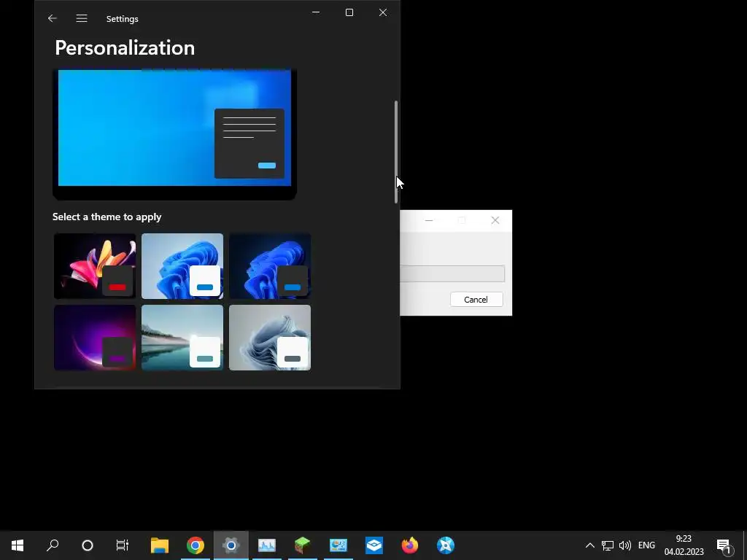Open the performance monitor graph taskbar app
Screen dimensions: 747x560
(267, 545)
